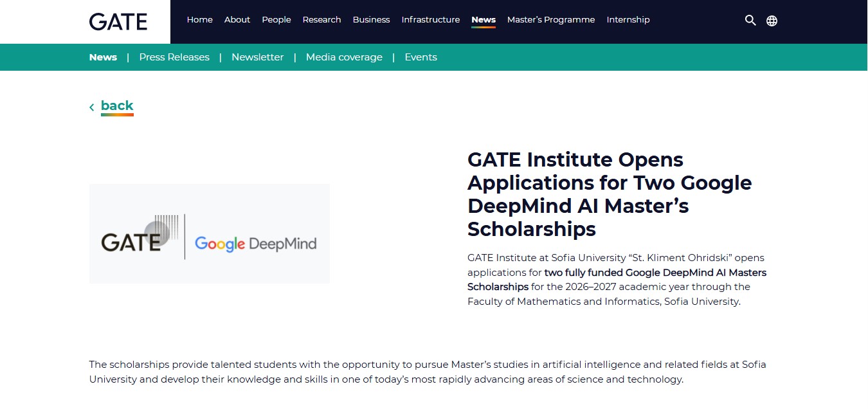Viewport: 868px width, 409px height.
Task: Go to the Infrastructure page
Action: 431,20
